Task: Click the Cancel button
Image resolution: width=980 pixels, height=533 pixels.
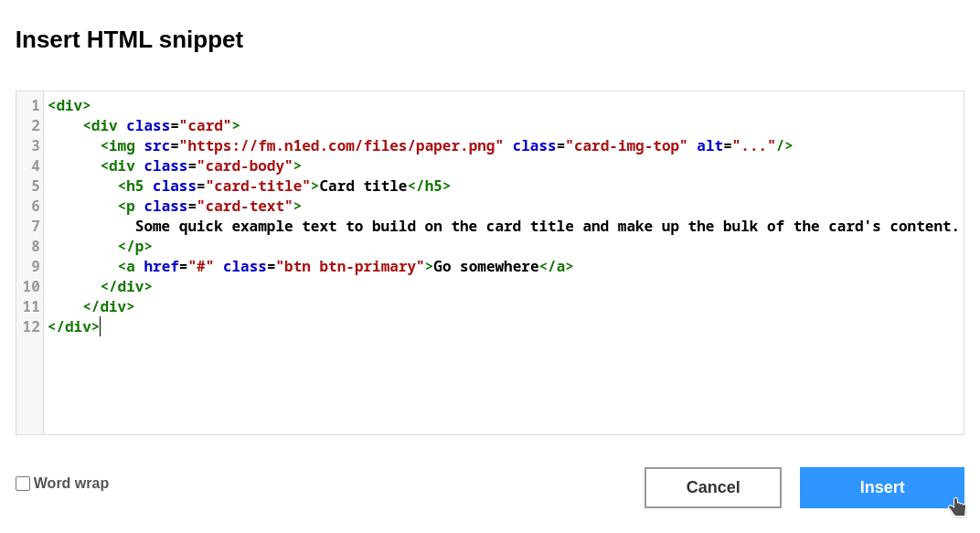Action: click(712, 487)
